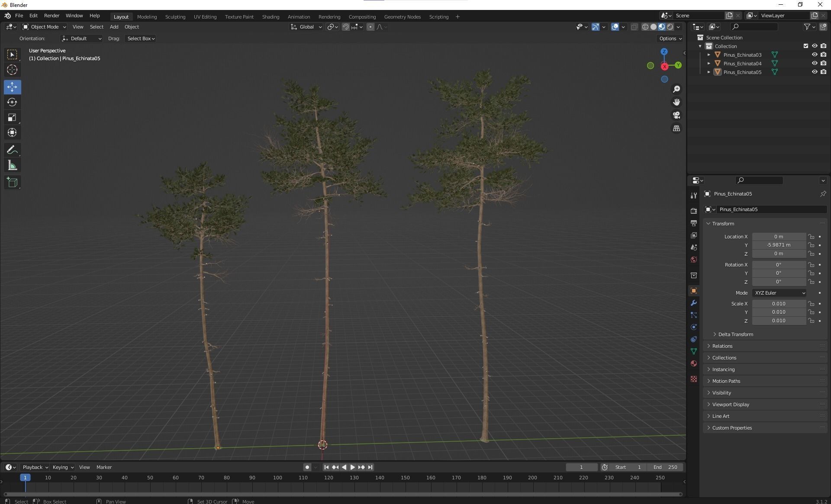Select the Measure tool

tap(12, 165)
